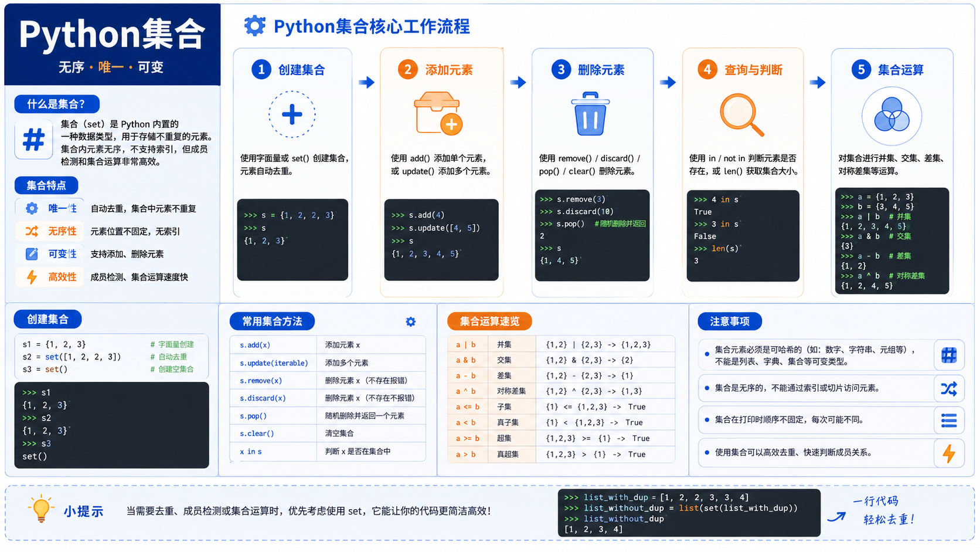This screenshot has width=980, height=552.
Task: Click the orange box-with-plus icon under 添加元素
Action: pos(438,114)
